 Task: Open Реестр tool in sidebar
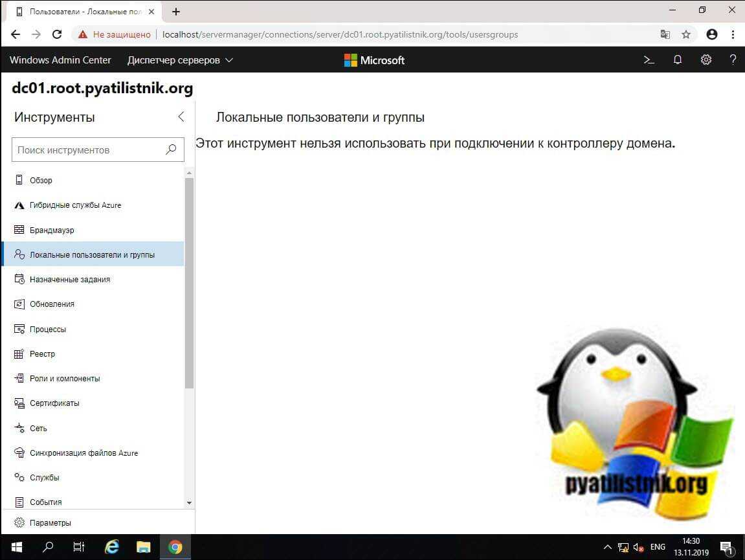tap(42, 354)
